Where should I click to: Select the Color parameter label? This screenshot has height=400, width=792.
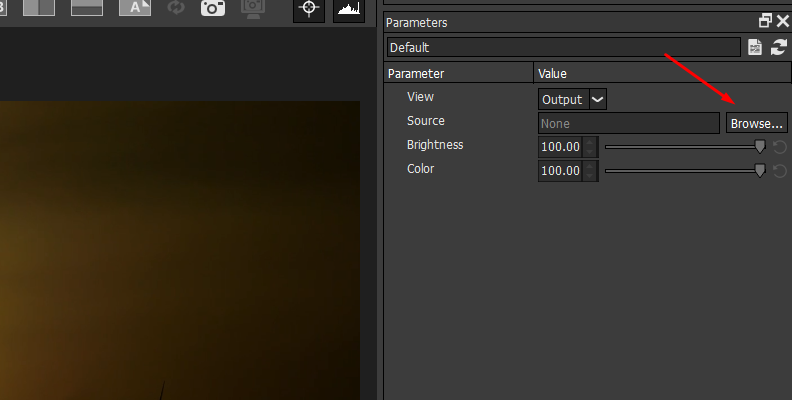coord(420,169)
